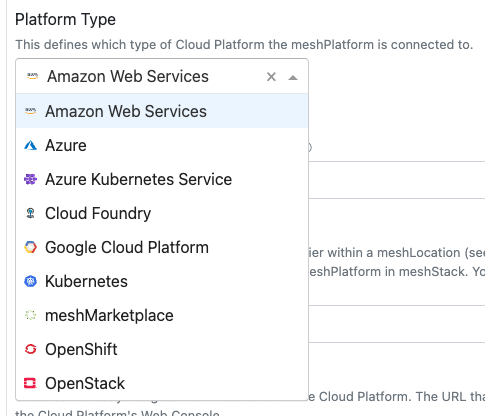Click the Azure logo icon

[30, 145]
